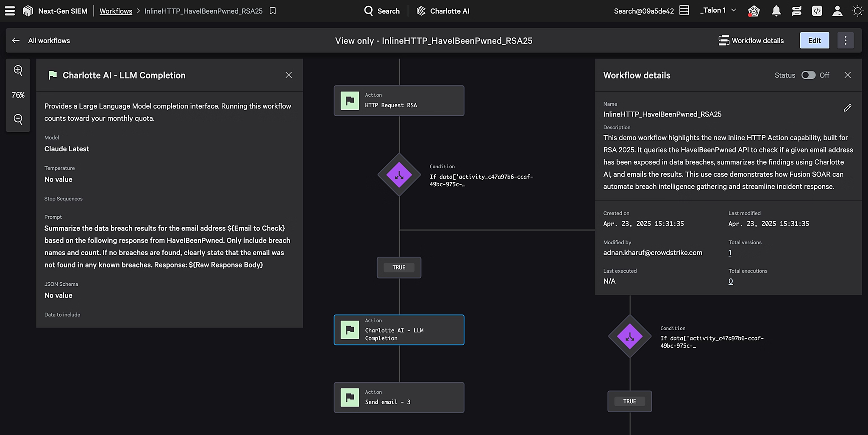This screenshot has width=868, height=435.
Task: Open Charlotte AI from top bar
Action: [x=443, y=11]
